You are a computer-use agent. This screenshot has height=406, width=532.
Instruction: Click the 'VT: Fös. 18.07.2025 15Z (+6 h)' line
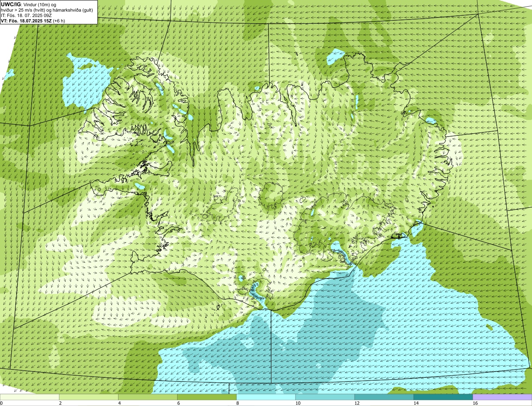tap(33, 20)
